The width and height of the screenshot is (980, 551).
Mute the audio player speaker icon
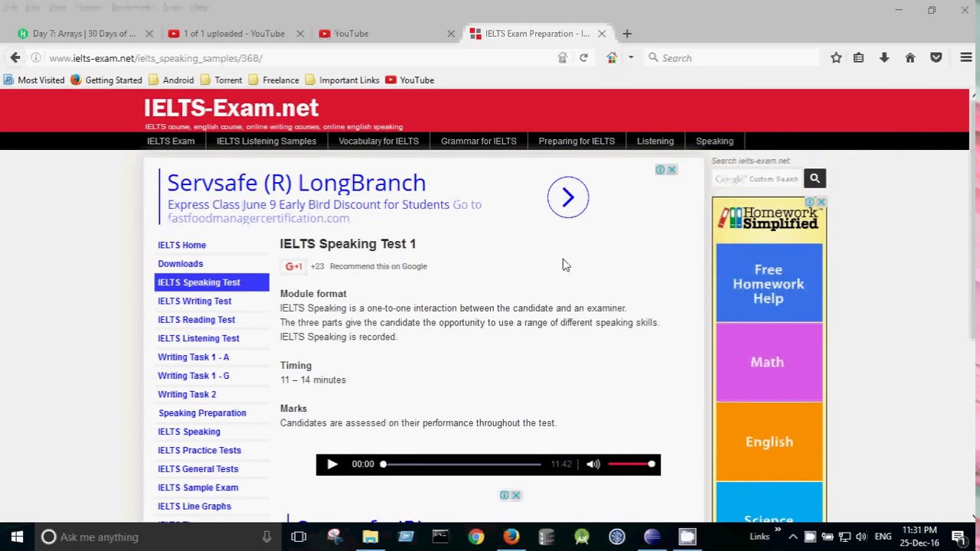coord(593,464)
